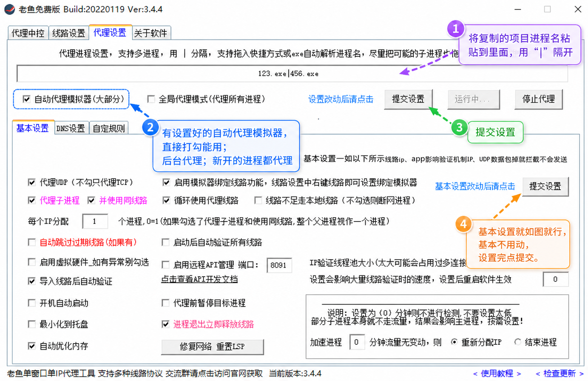The height and width of the screenshot is (381, 588).
Task: Click the red fish app icon in title bar
Action: pyautogui.click(x=9, y=9)
